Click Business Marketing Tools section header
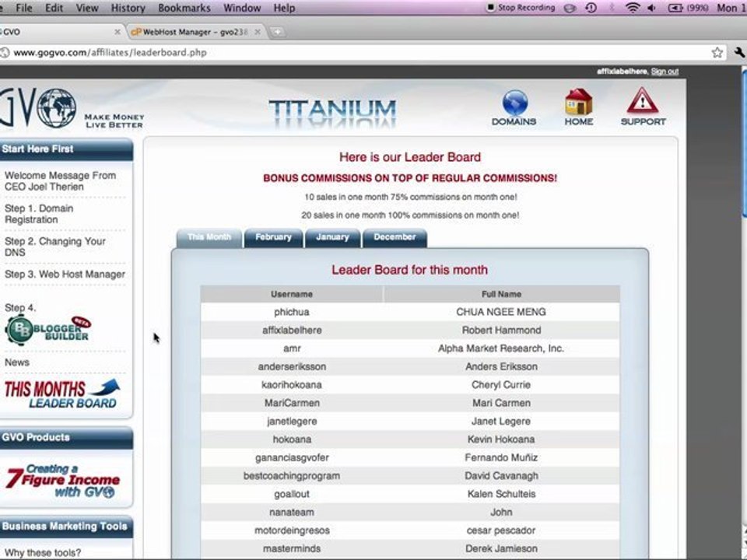Screen dimensions: 747x560 (65, 527)
